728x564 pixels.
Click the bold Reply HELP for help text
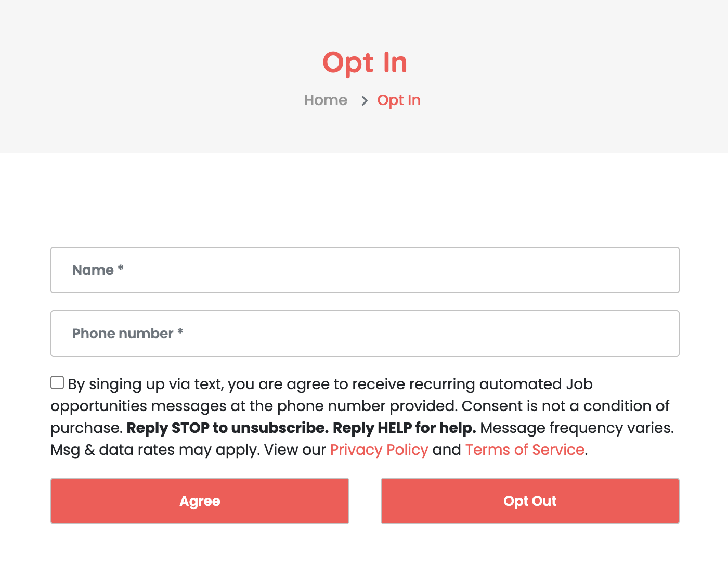tap(405, 428)
